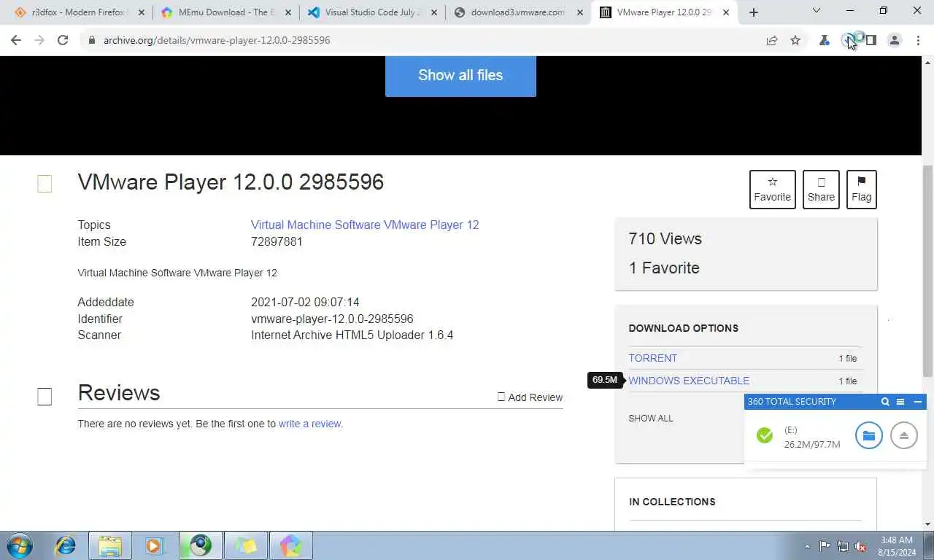Click the 26.2M/97.7M drive usage text

[x=812, y=444]
